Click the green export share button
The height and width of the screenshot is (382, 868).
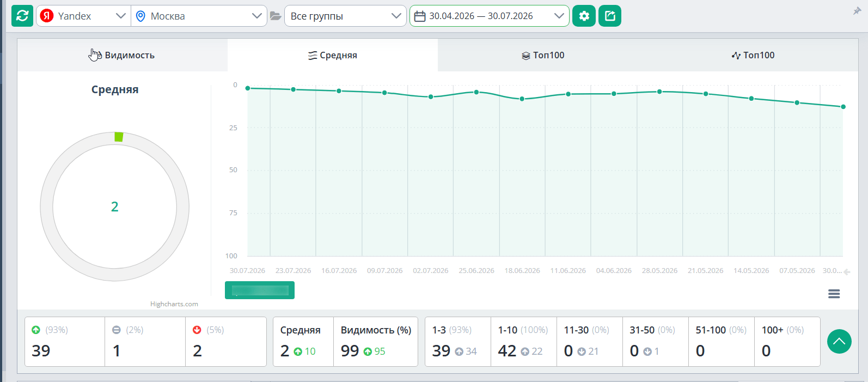click(610, 16)
